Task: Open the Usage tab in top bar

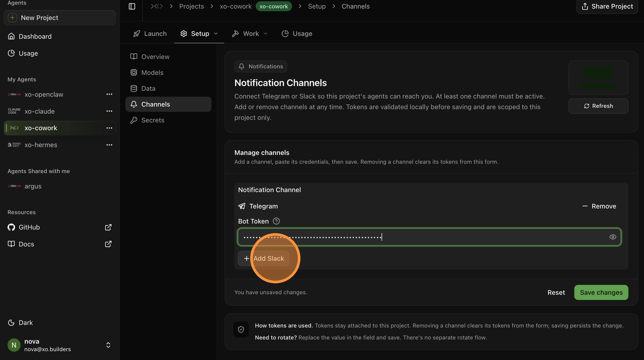Action: click(297, 34)
